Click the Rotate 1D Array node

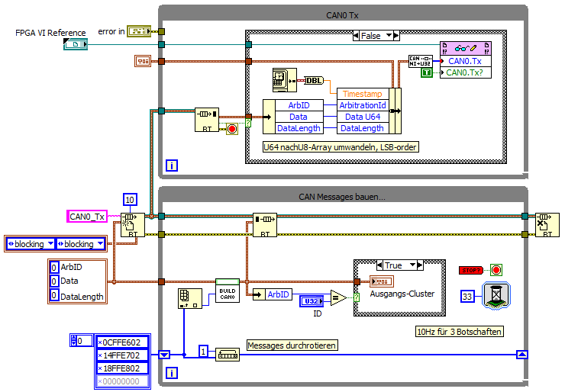tap(228, 355)
